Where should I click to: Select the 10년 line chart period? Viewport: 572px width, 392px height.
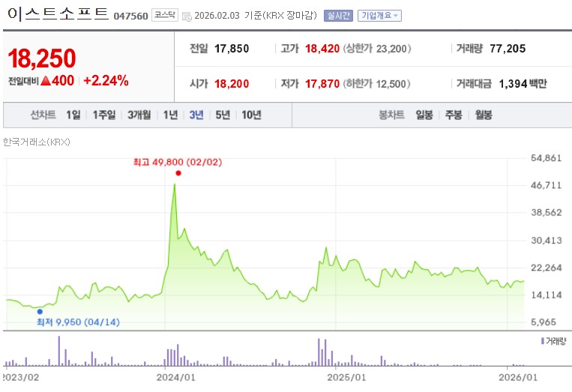pos(251,115)
